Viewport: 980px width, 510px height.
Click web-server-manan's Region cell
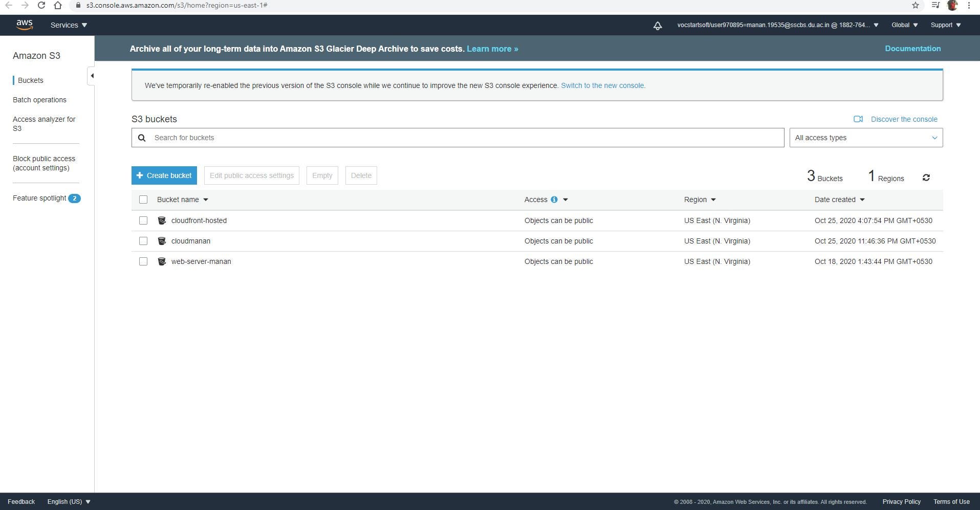(x=717, y=261)
